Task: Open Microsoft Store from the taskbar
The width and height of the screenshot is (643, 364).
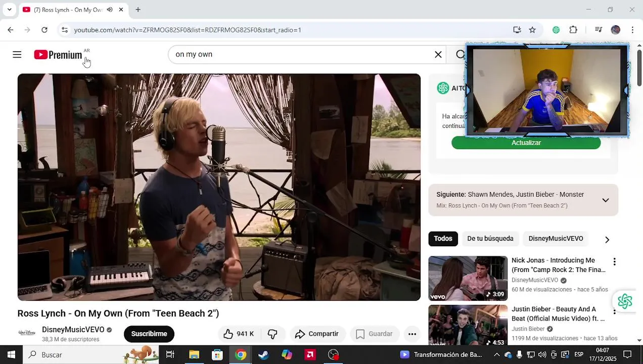Action: tap(217, 354)
